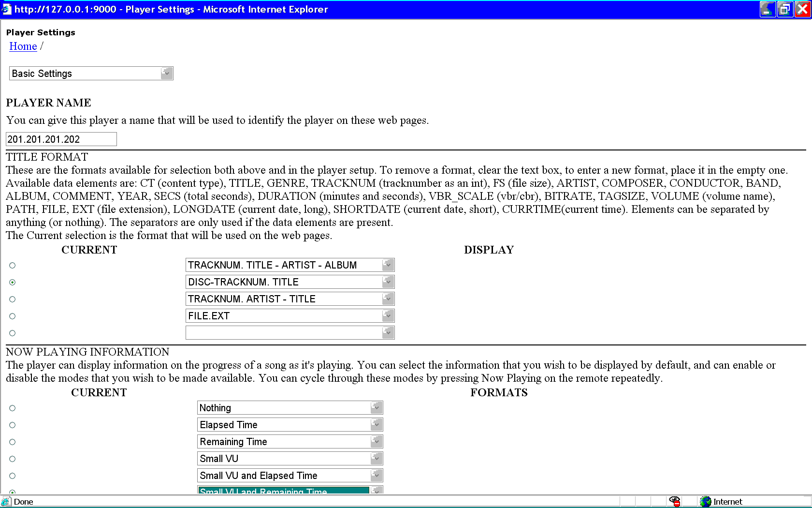Click the Internet zone globe icon
Image resolution: width=812 pixels, height=508 pixels.
(x=706, y=501)
